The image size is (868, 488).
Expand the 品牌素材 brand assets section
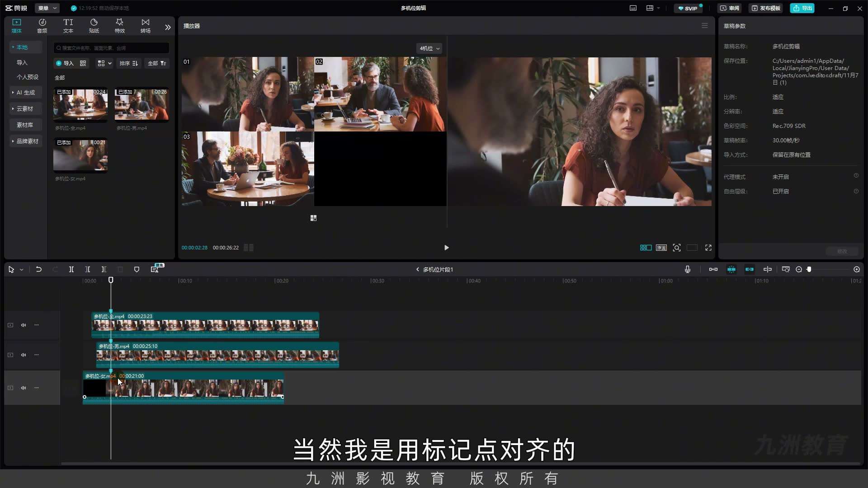[26, 141]
